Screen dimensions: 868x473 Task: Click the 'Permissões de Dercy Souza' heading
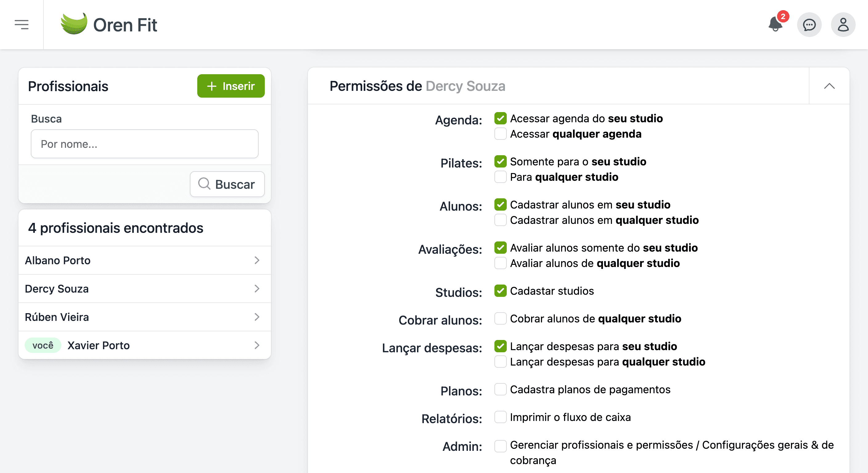(x=417, y=86)
